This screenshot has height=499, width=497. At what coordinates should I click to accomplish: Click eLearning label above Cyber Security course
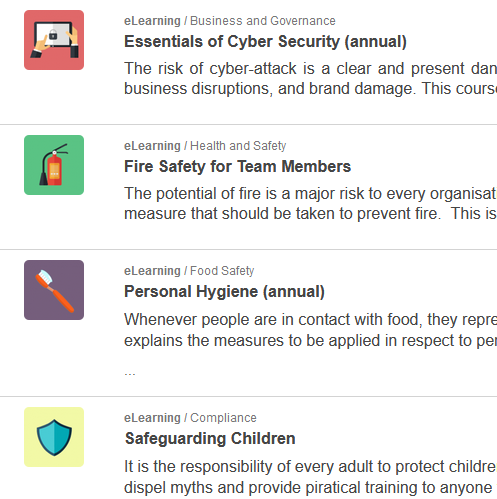[x=152, y=21]
